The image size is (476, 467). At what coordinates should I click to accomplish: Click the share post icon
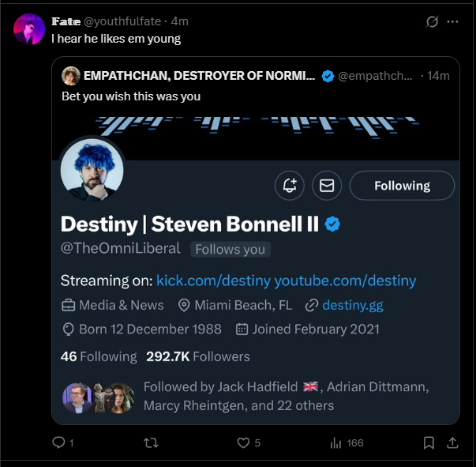(455, 443)
